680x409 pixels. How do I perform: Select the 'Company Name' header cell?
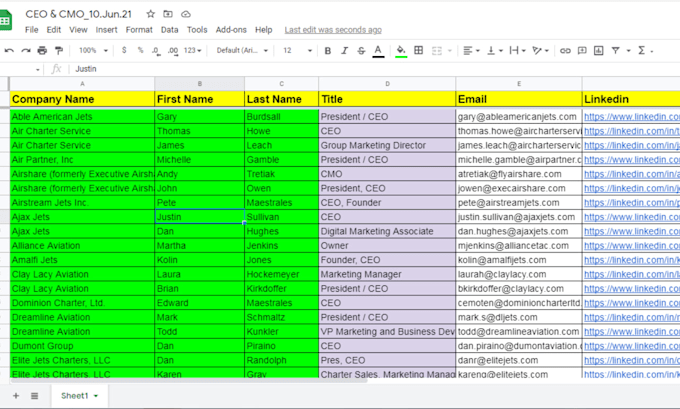[x=82, y=99]
